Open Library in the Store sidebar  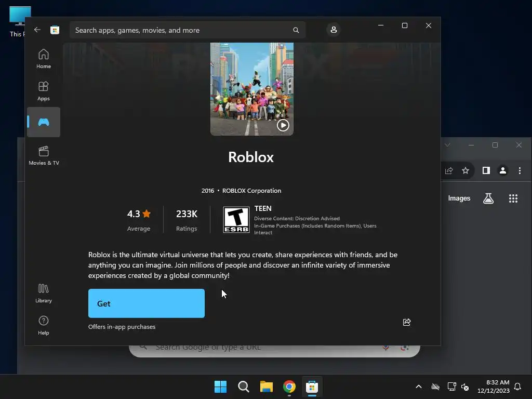pyautogui.click(x=44, y=294)
